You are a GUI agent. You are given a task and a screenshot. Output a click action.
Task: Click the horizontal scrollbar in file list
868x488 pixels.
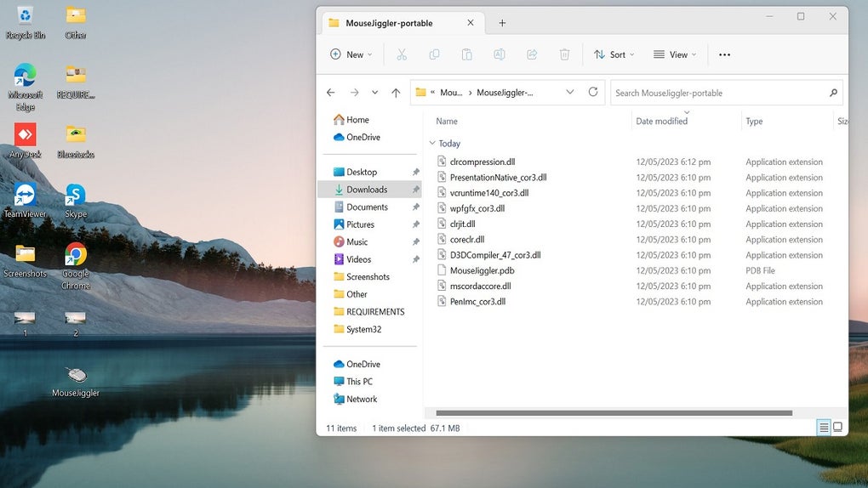pos(614,412)
